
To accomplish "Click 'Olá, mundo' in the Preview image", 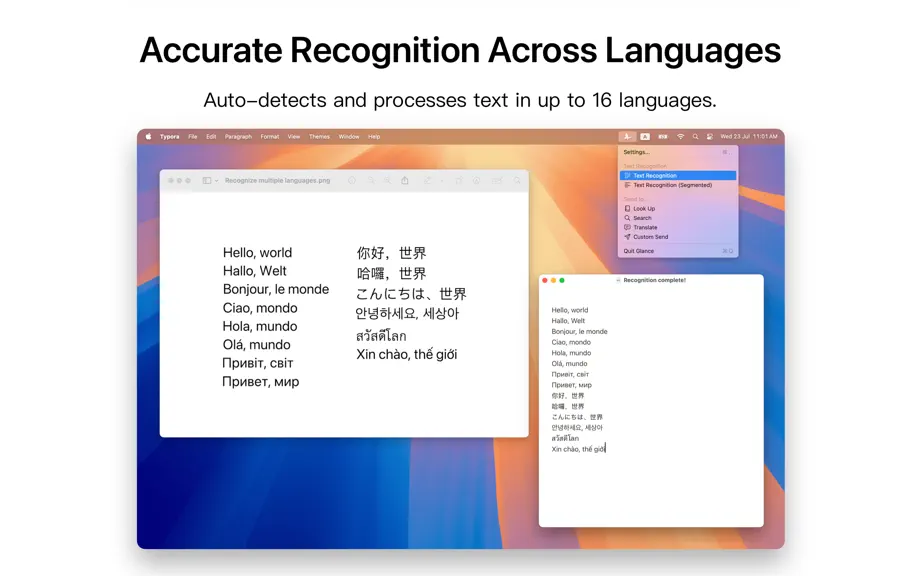I will pyautogui.click(x=256, y=344).
